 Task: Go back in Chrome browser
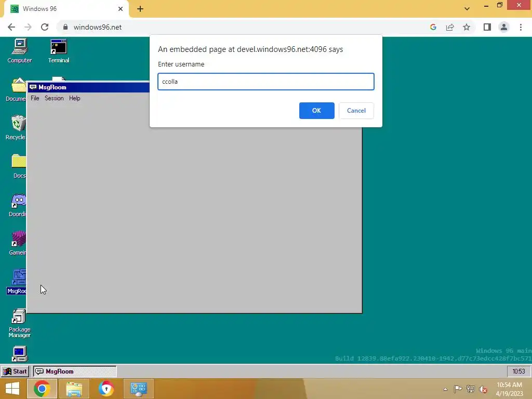point(11,27)
